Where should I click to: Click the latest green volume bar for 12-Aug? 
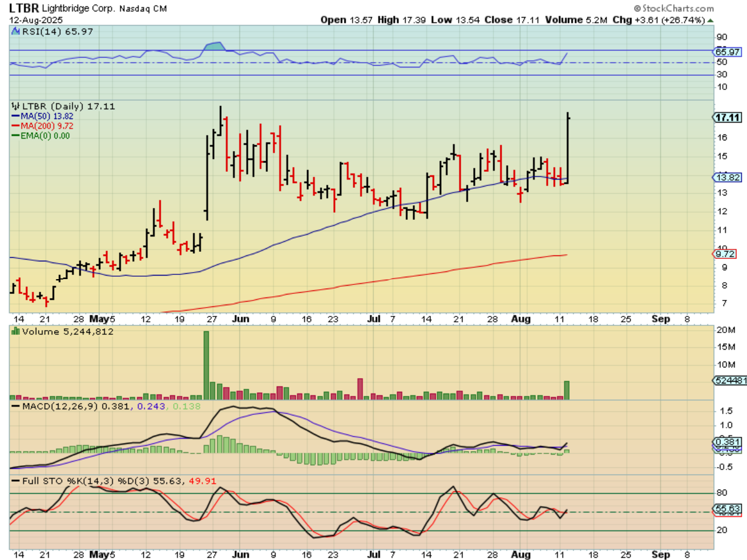[x=567, y=390]
